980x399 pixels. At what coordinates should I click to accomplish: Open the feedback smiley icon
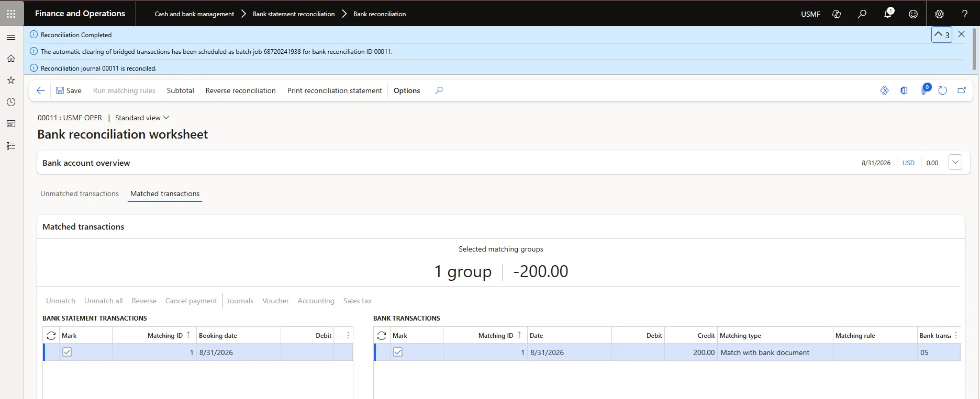click(913, 14)
